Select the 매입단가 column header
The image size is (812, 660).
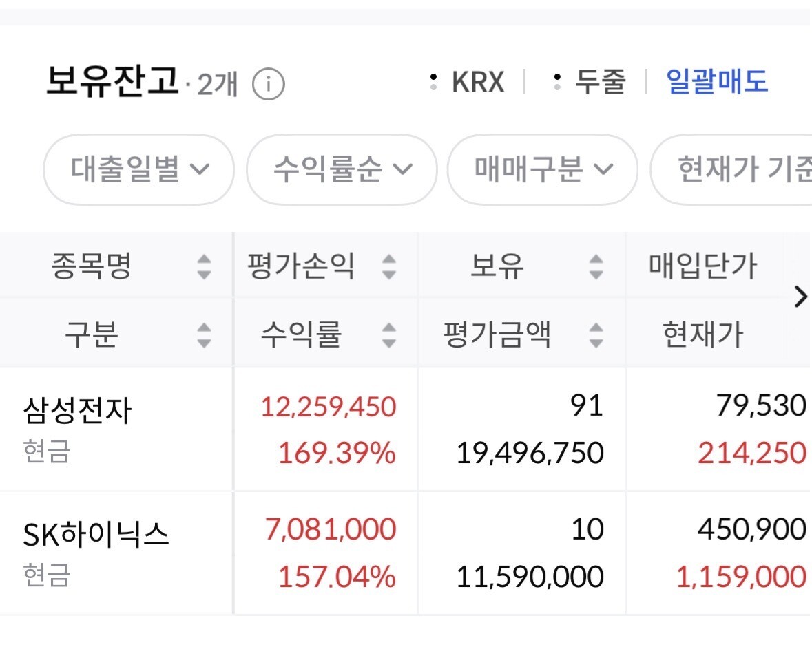click(702, 266)
